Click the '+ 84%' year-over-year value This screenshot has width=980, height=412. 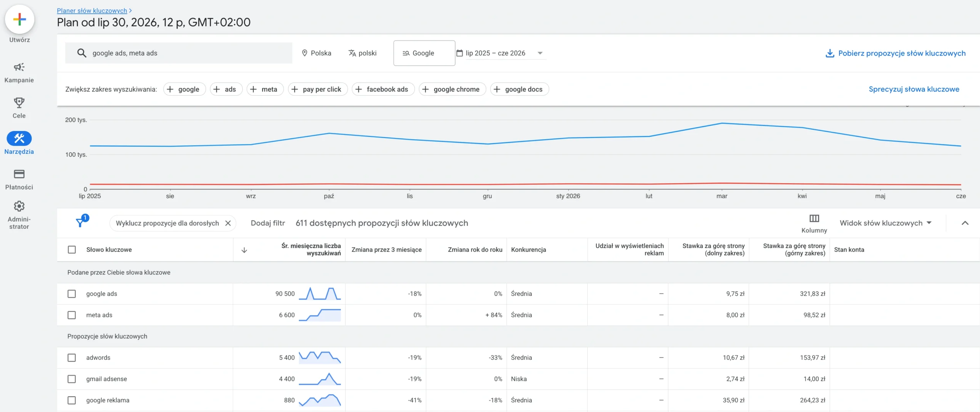(x=493, y=315)
